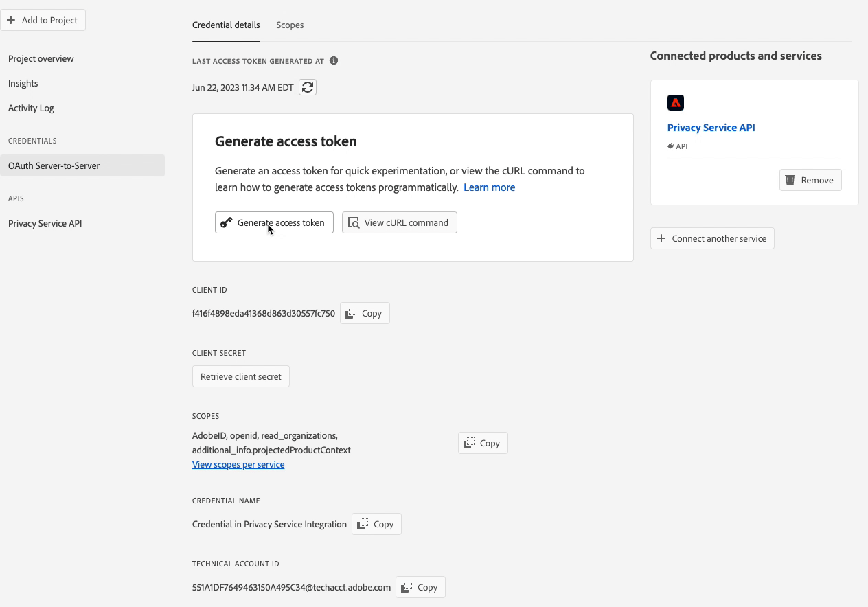Image resolution: width=868 pixels, height=607 pixels.
Task: Copy the Technical account ID
Action: [x=420, y=587]
